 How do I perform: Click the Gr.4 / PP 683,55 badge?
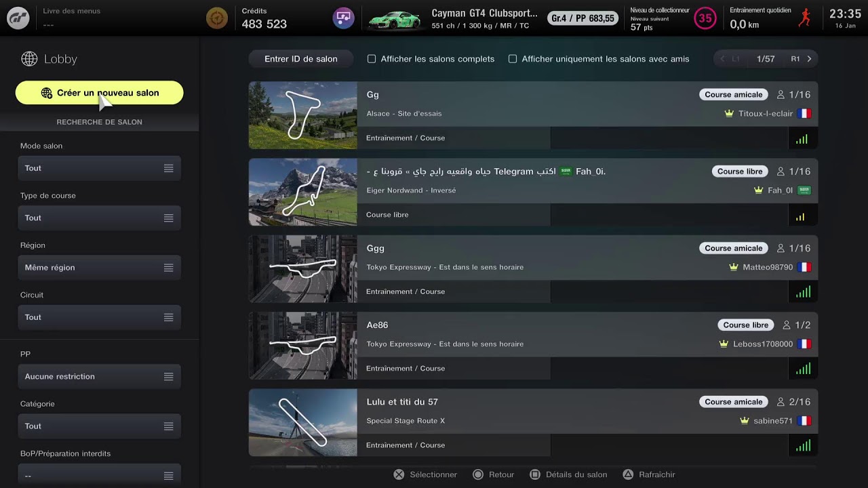583,18
